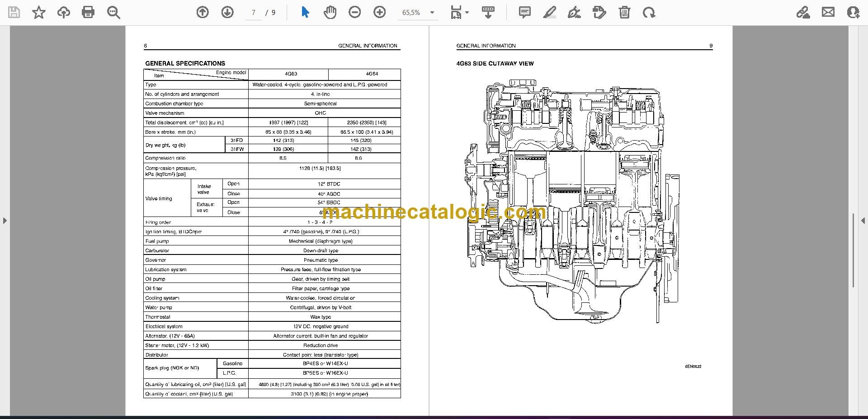
Task: Open the sign document pen tool
Action: click(x=574, y=13)
